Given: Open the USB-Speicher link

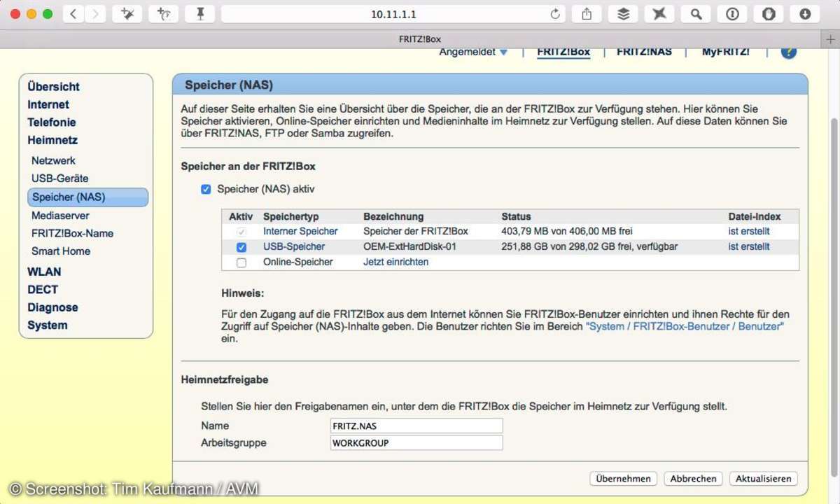Looking at the screenshot, I should (294, 246).
